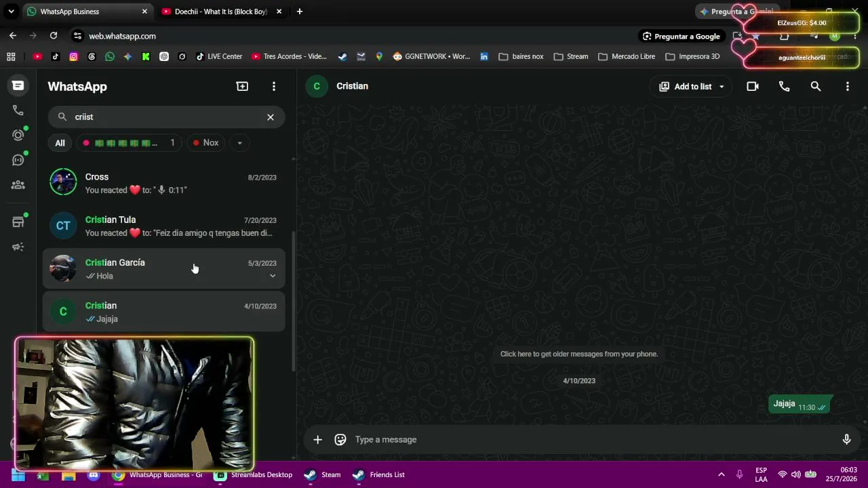Record a voice message with the microphone
Viewport: 868px width, 488px height.
pyautogui.click(x=846, y=440)
